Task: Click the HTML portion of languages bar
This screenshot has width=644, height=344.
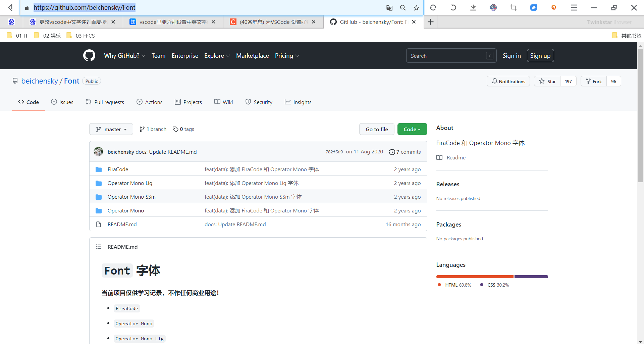Action: click(x=475, y=277)
